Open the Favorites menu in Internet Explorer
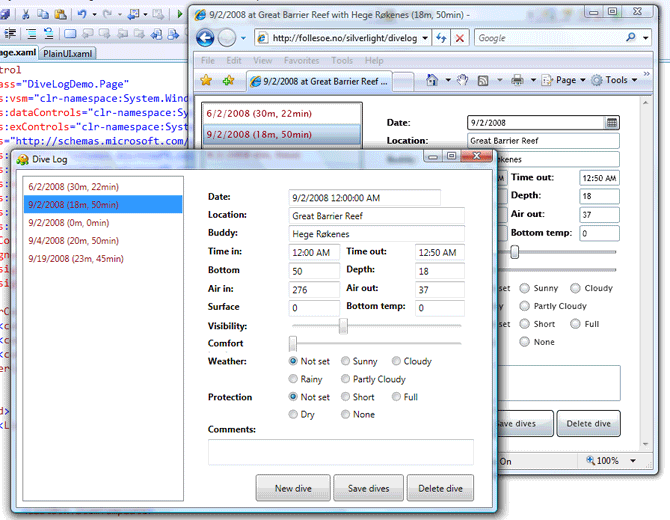 tap(301, 61)
